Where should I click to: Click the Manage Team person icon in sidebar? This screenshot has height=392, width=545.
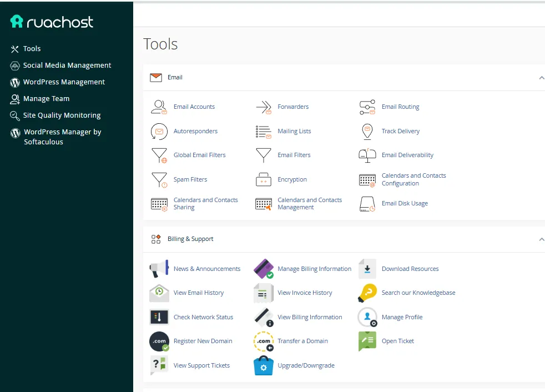[14, 99]
